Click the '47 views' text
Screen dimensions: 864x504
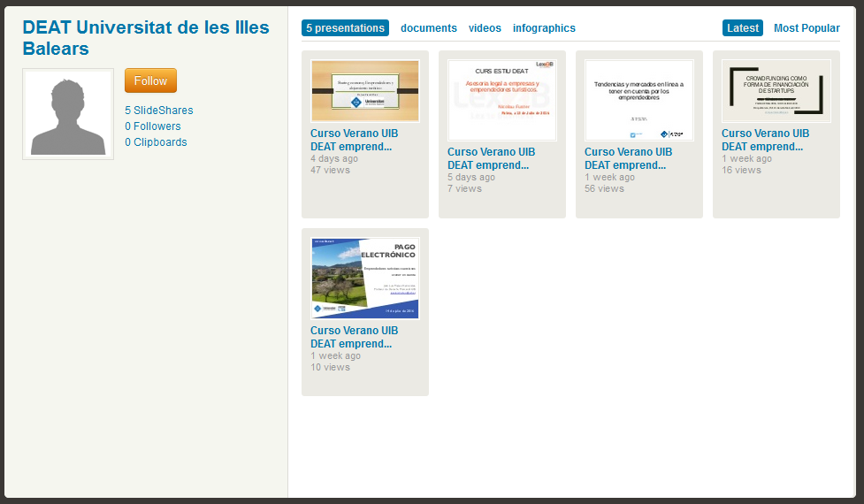[330, 170]
